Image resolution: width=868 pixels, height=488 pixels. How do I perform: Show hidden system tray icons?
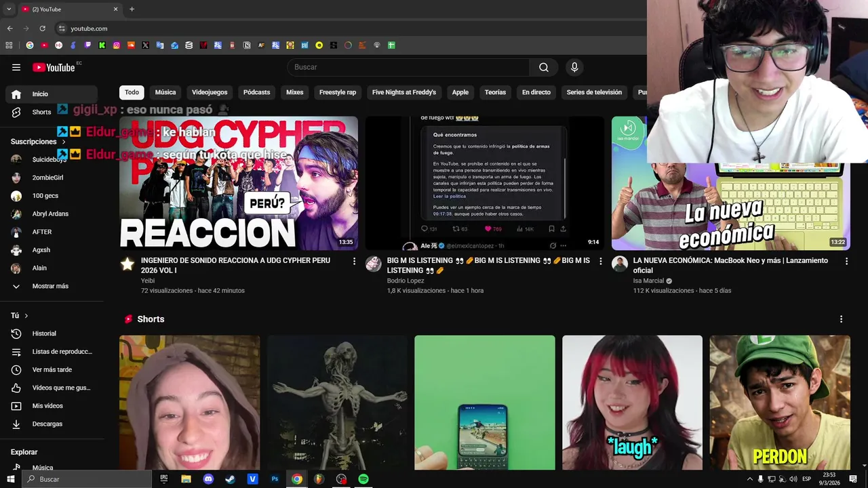point(749,479)
